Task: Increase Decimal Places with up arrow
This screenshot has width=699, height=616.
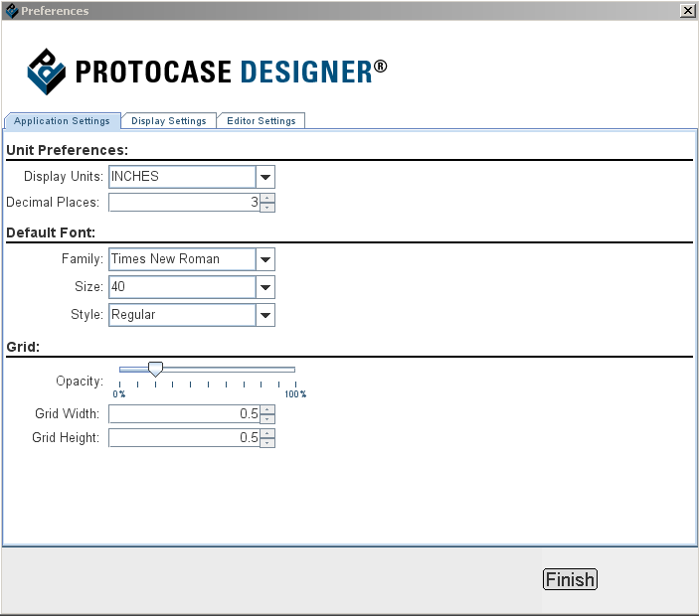Action: click(x=267, y=198)
